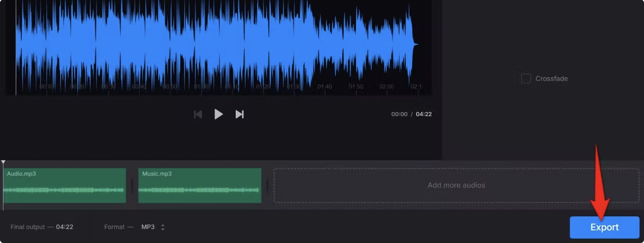Click the up-down arrows beside MP3
The width and height of the screenshot is (644, 243).
tap(163, 227)
